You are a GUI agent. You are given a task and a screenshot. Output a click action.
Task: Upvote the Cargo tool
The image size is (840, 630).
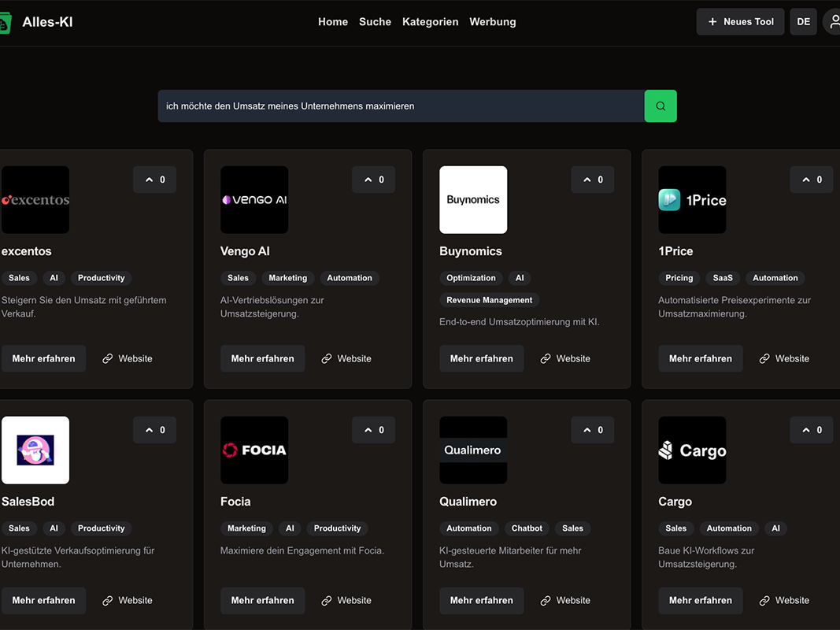tap(812, 430)
